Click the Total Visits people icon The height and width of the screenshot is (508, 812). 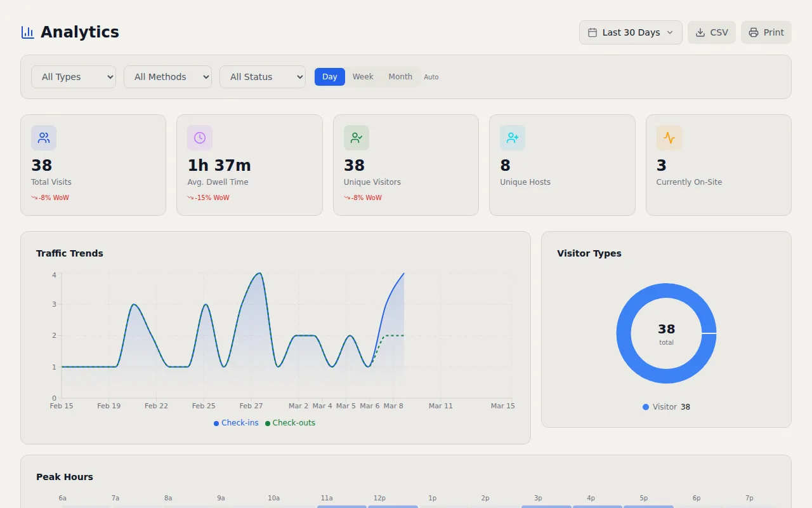coord(43,137)
